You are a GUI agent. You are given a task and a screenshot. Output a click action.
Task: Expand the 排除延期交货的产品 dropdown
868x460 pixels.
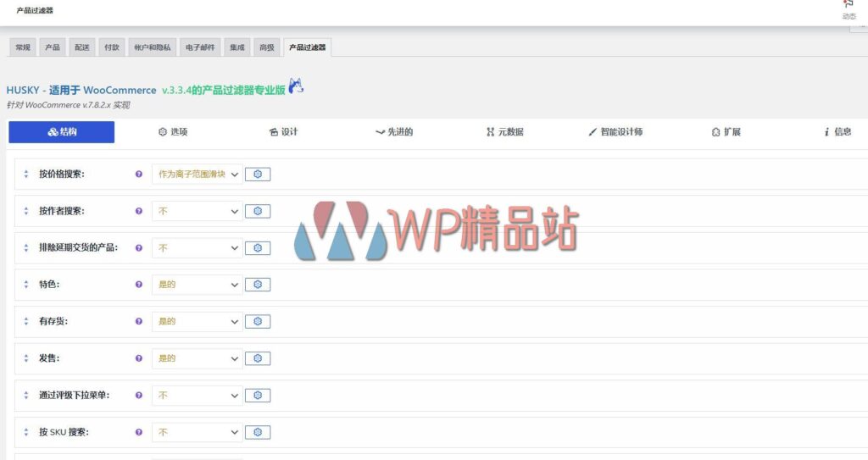coord(198,248)
